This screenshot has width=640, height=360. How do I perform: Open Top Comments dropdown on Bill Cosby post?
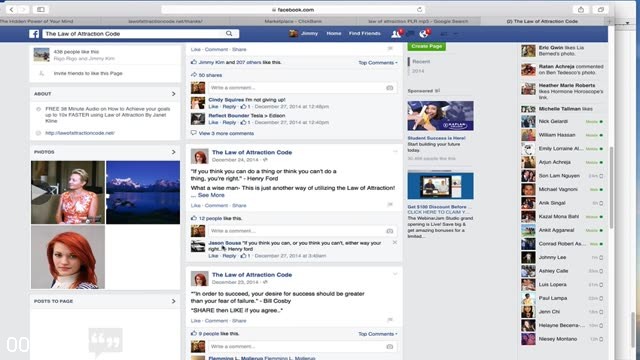[x=378, y=334]
